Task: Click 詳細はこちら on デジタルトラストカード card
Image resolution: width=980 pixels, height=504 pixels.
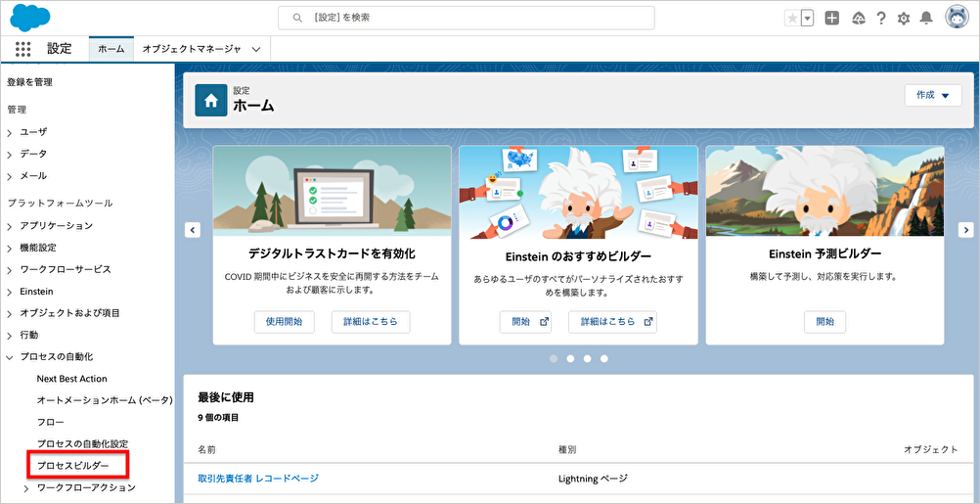Action: tap(371, 322)
